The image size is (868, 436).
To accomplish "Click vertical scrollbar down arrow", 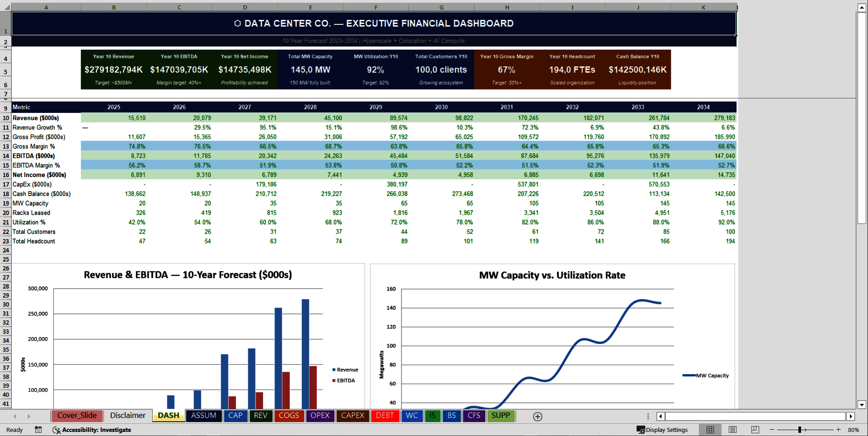I will click(x=862, y=405).
